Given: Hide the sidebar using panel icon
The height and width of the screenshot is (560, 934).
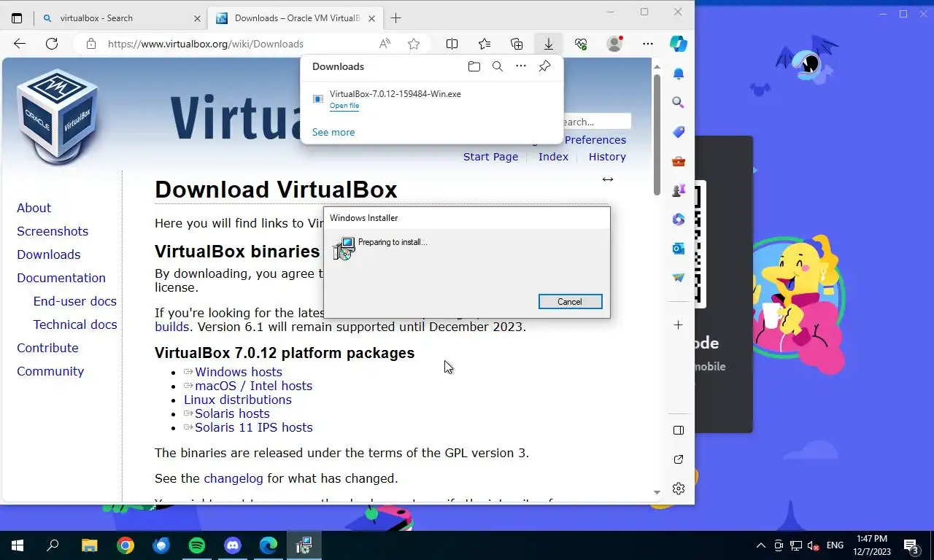Looking at the screenshot, I should click(x=679, y=430).
